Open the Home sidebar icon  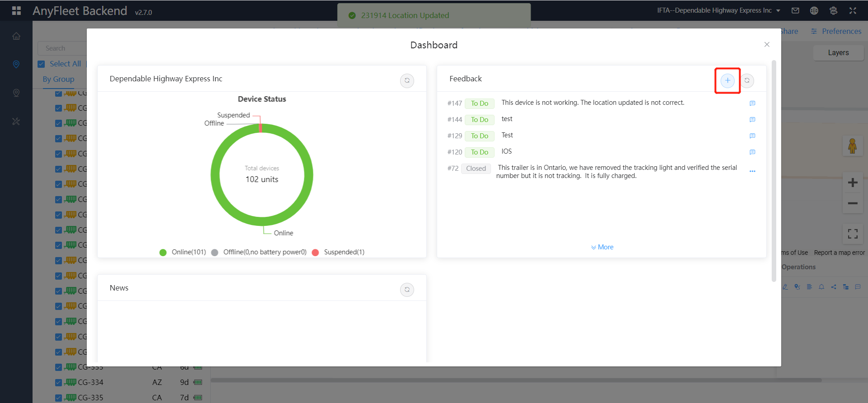coord(16,36)
